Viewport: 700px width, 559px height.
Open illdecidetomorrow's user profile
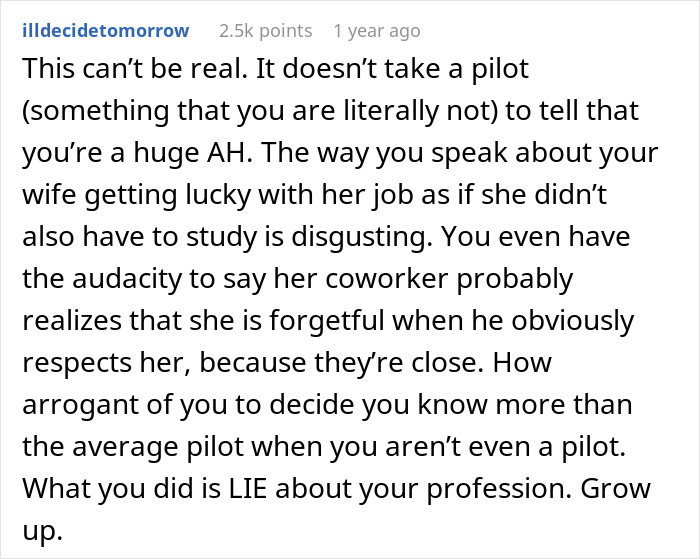tap(104, 31)
